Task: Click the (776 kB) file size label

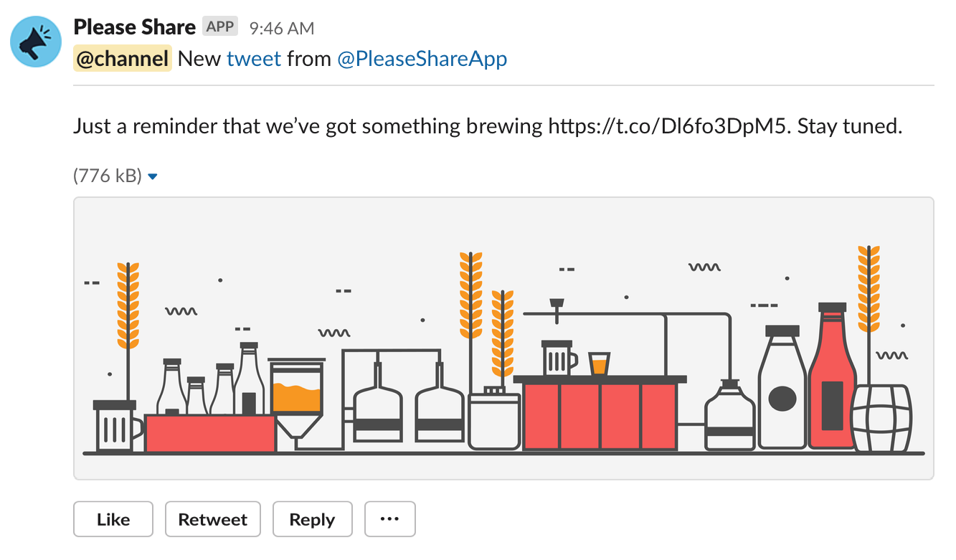Action: pos(108,176)
